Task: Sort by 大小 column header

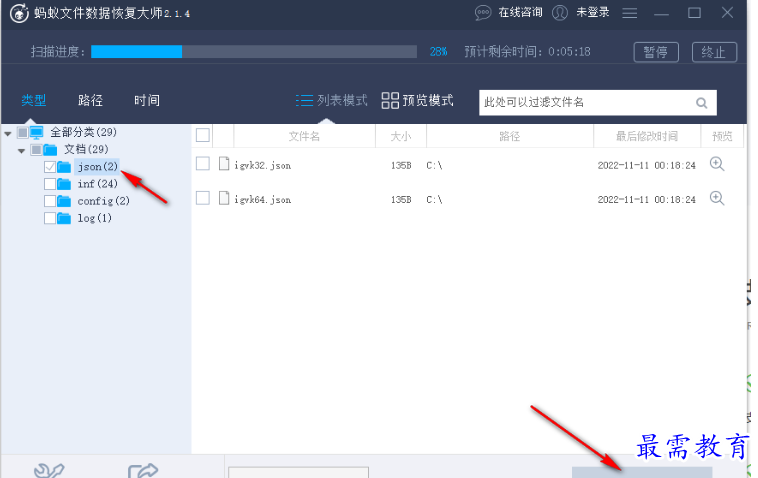Action: (x=401, y=136)
